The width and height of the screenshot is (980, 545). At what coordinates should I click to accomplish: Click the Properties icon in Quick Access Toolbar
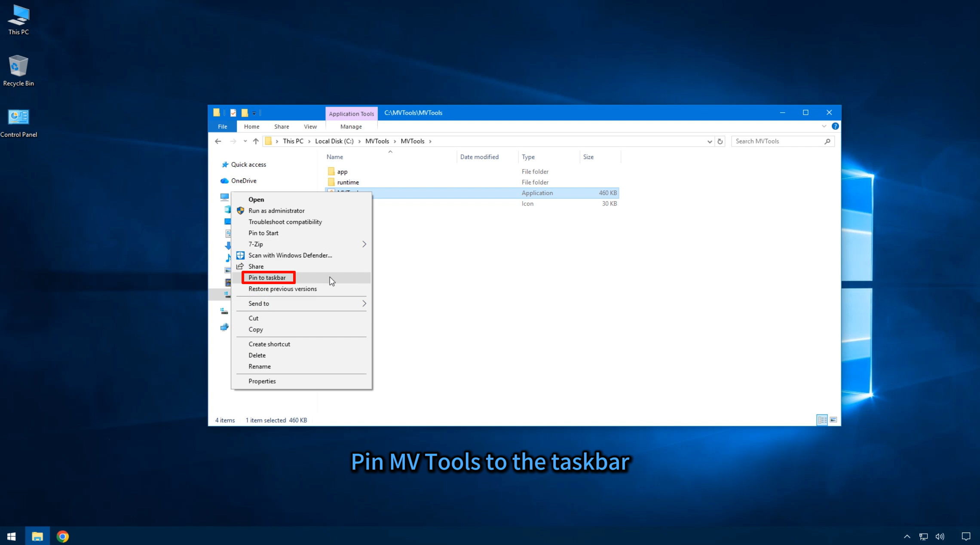[x=233, y=113]
